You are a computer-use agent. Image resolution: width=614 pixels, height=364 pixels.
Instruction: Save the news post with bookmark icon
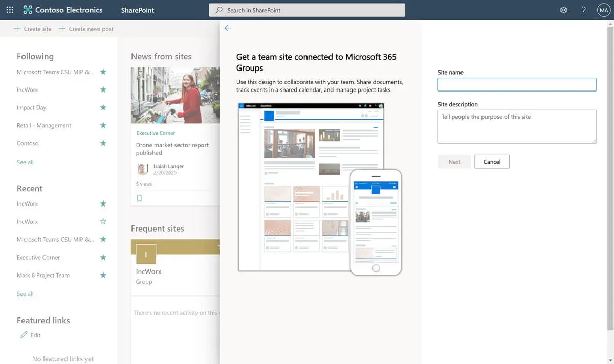click(x=139, y=198)
